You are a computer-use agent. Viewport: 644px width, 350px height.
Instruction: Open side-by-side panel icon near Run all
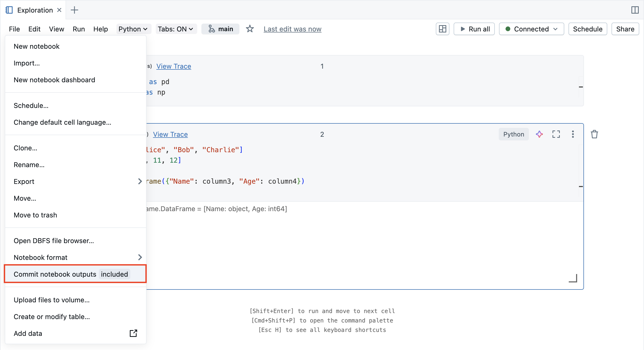(x=443, y=29)
